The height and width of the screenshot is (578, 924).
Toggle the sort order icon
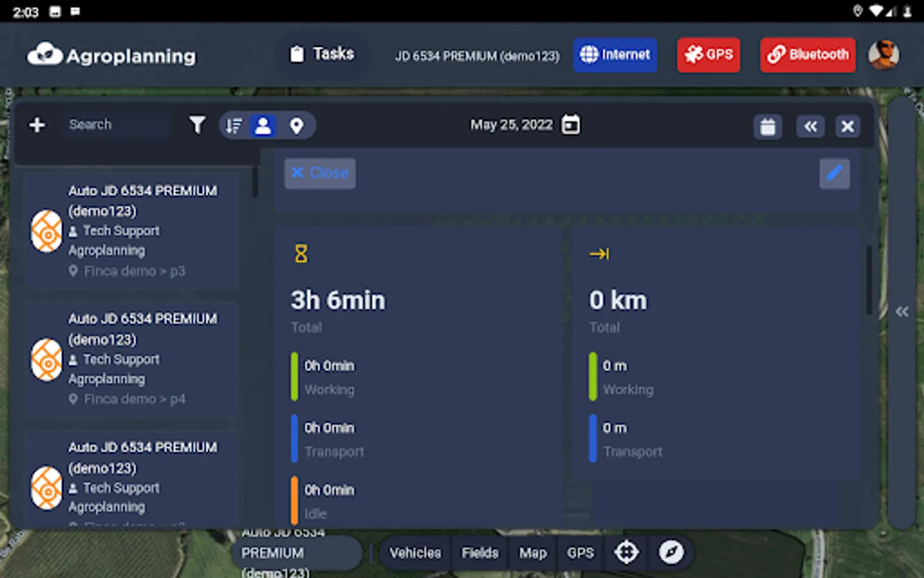234,125
